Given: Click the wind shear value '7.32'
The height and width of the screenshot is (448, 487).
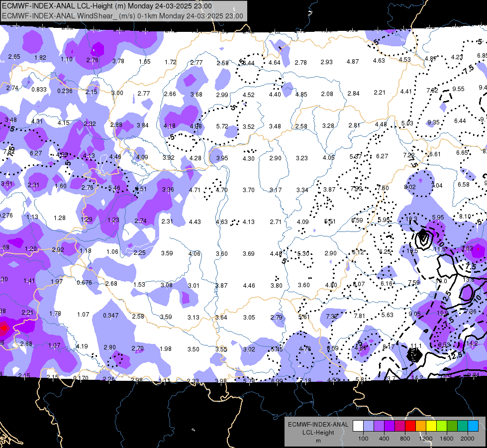Looking at the screenshot, I should pos(332,317).
